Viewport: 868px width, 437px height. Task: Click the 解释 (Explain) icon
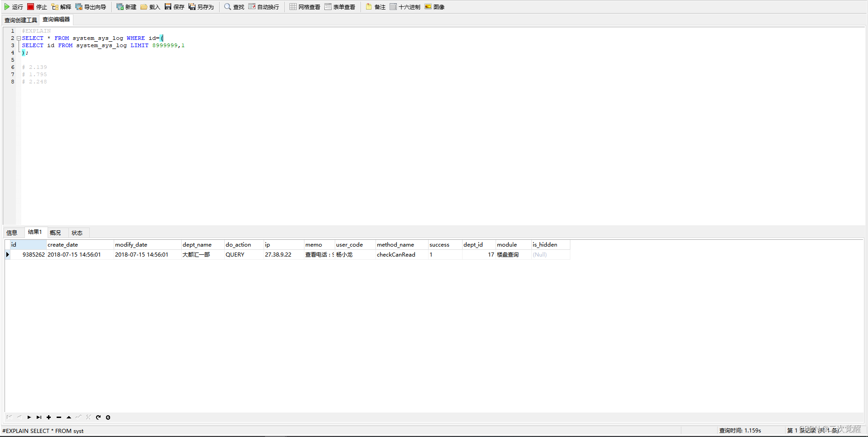(x=61, y=7)
